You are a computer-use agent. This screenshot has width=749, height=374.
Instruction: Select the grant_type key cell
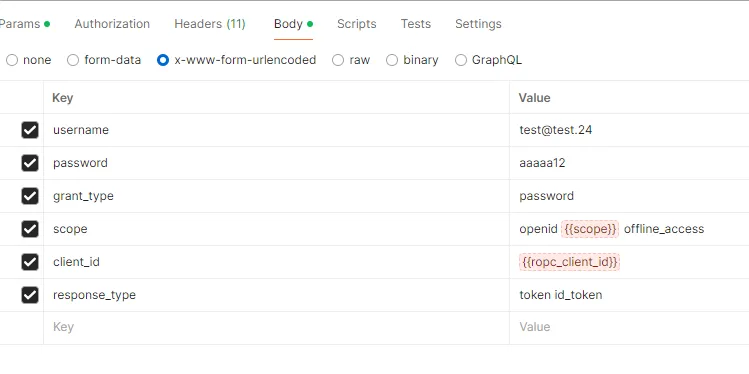pyautogui.click(x=276, y=196)
